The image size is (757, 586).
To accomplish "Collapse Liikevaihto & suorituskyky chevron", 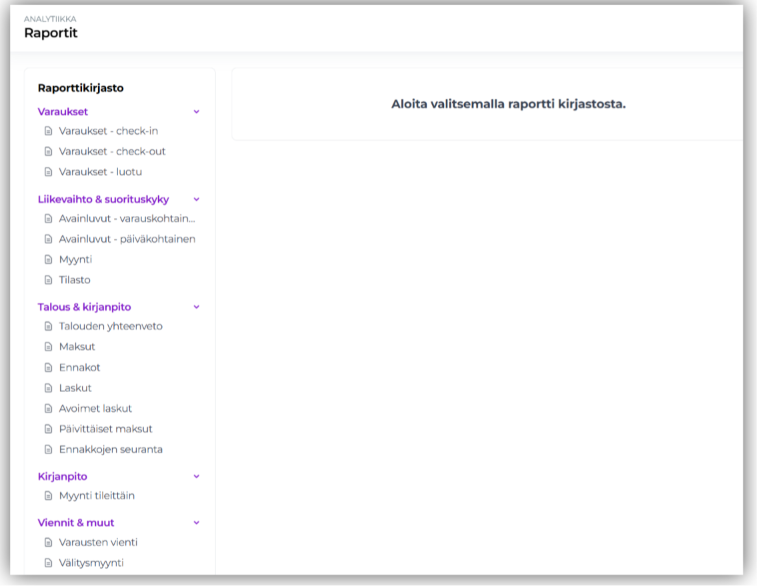I will tap(196, 199).
